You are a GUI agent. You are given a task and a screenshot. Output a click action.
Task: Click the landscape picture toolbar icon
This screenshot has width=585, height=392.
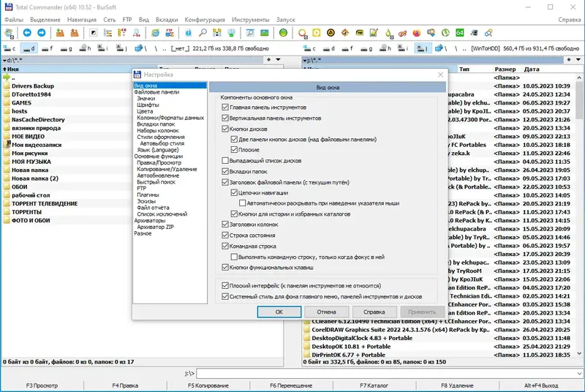click(x=265, y=33)
